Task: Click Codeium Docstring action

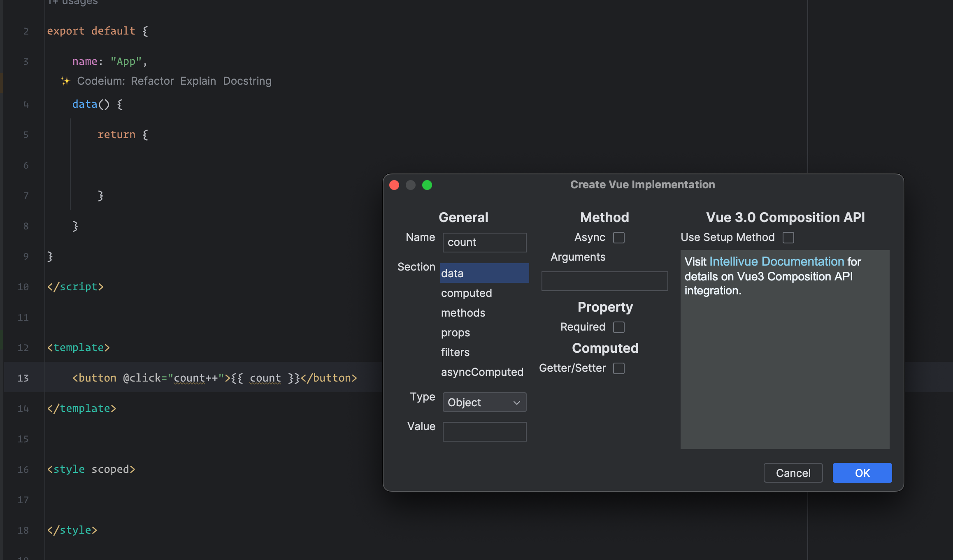Action: coord(247,81)
